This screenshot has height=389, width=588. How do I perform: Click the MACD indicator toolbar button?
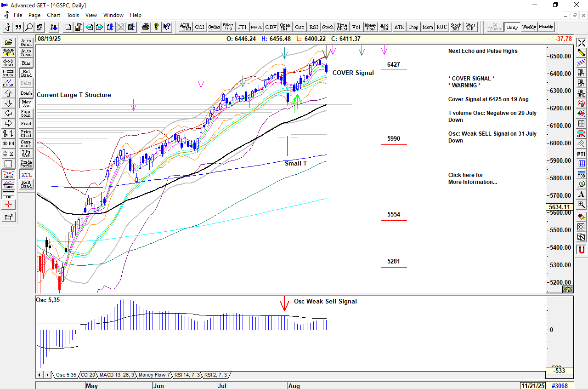tap(256, 27)
